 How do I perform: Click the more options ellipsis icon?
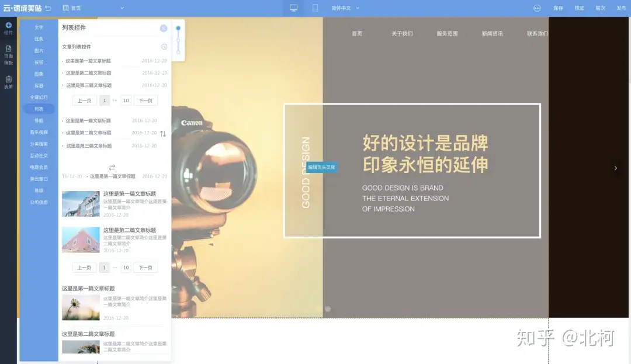[x=537, y=8]
